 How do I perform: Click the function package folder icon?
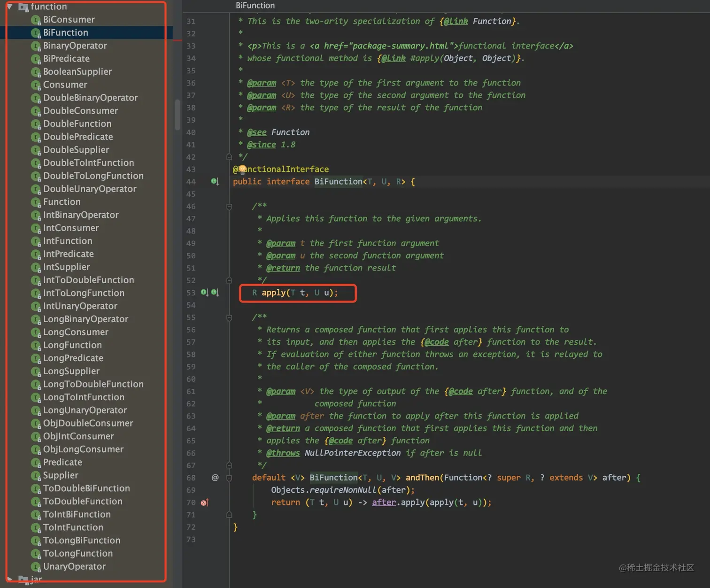point(23,7)
